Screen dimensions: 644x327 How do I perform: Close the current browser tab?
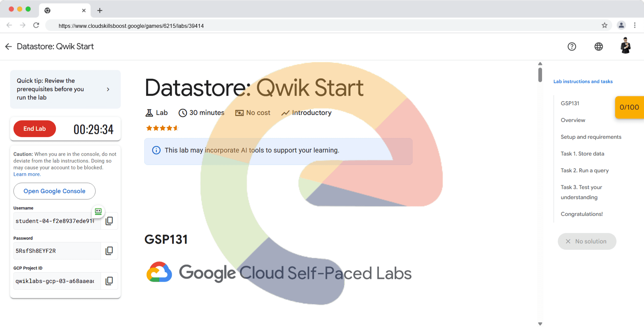[x=84, y=10]
